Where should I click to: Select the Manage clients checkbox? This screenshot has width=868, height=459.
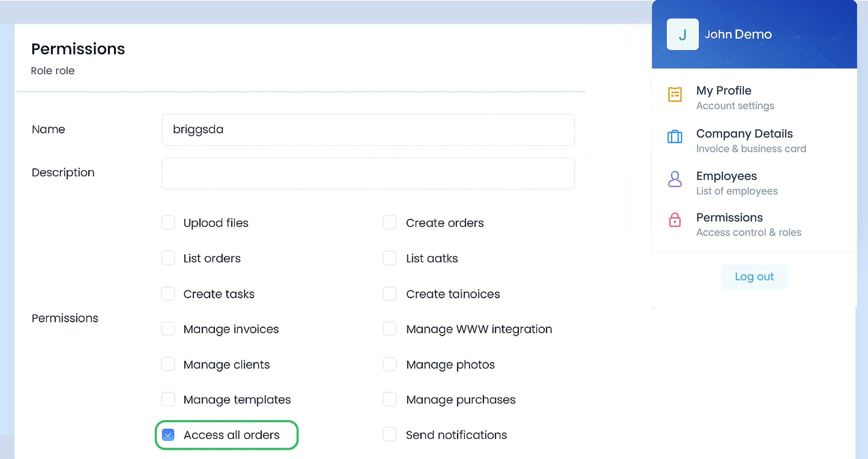[x=168, y=364]
